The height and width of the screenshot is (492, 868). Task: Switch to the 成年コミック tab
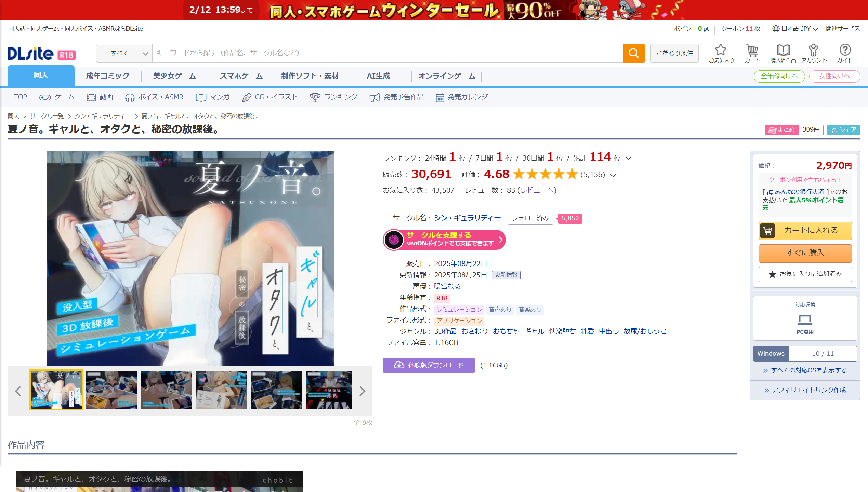pos(107,76)
